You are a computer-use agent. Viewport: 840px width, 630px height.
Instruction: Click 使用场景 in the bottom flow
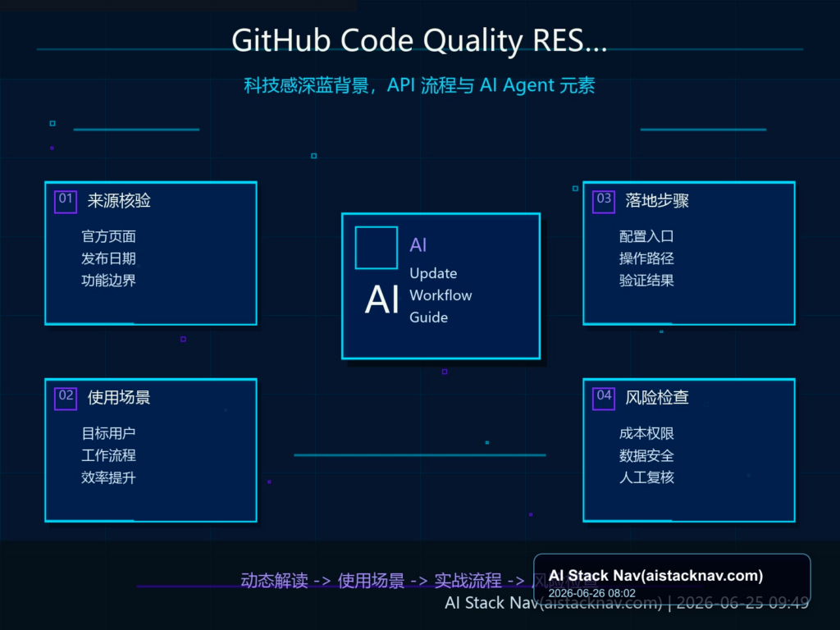click(371, 581)
